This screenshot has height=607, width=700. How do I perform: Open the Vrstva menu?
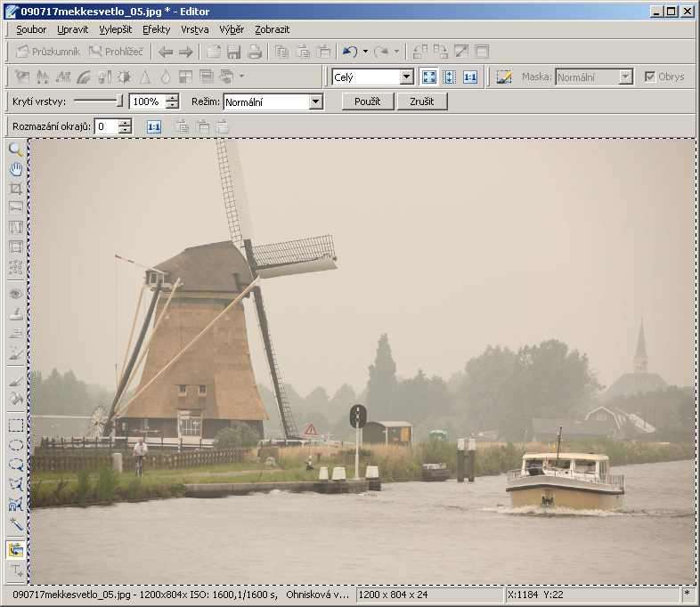coord(194,29)
